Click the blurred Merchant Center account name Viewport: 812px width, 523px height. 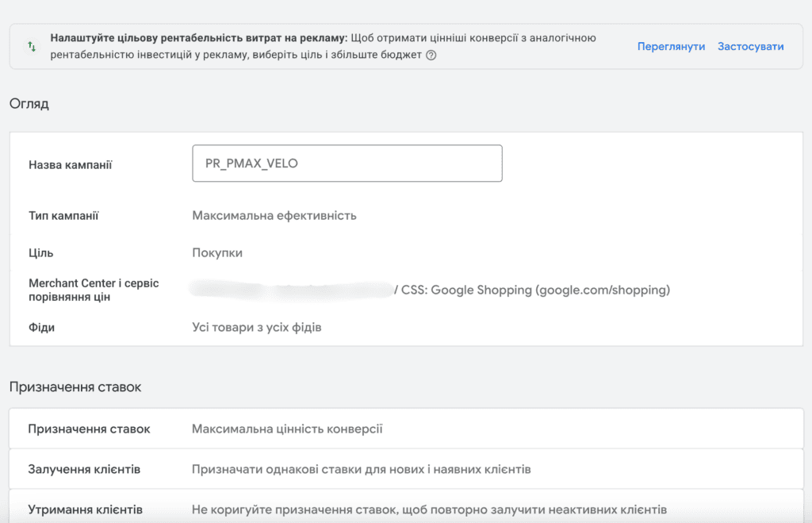291,290
